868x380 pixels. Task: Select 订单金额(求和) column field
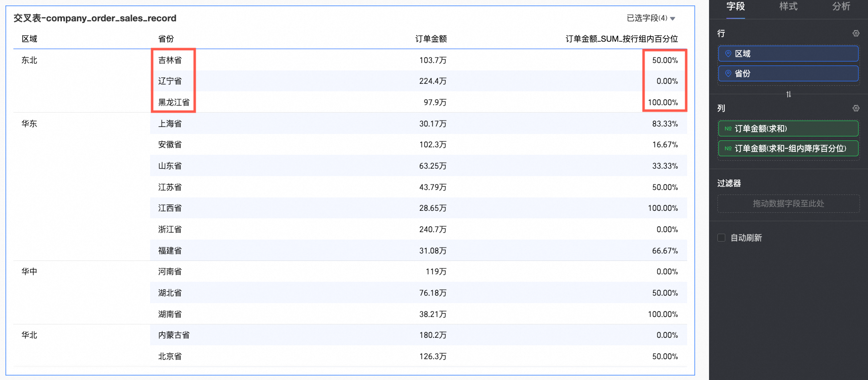[x=788, y=128]
